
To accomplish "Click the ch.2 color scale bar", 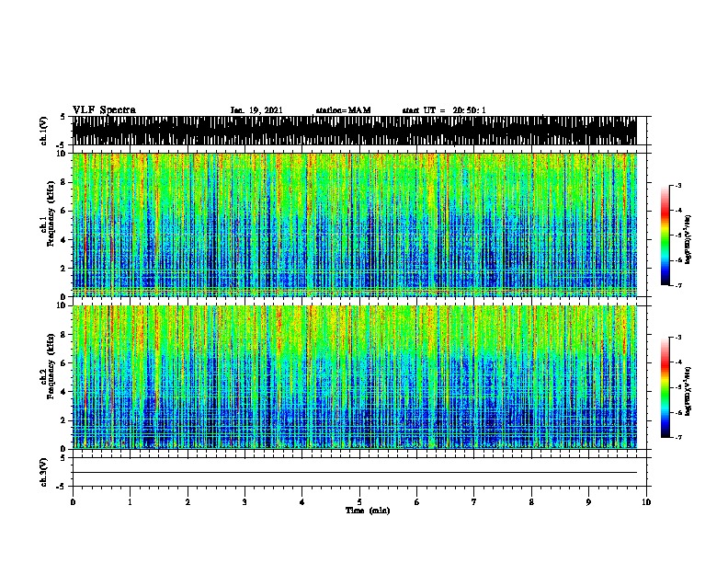I will 665,387.
